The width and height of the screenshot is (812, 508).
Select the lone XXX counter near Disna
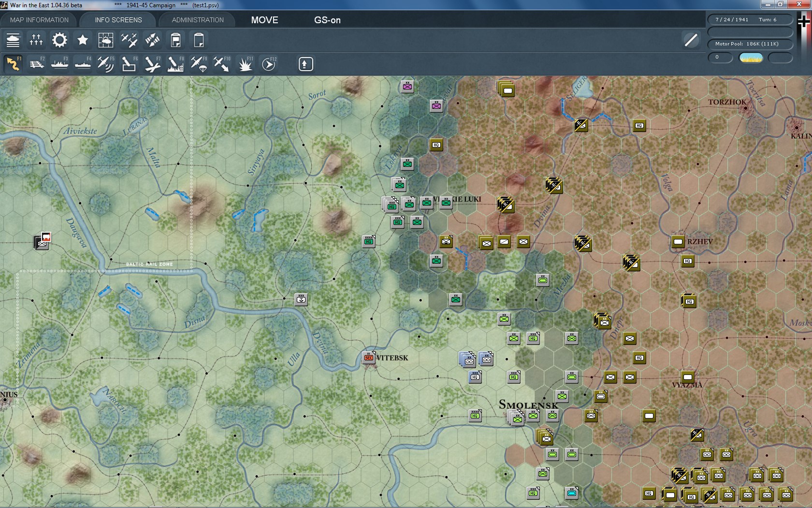(x=301, y=299)
